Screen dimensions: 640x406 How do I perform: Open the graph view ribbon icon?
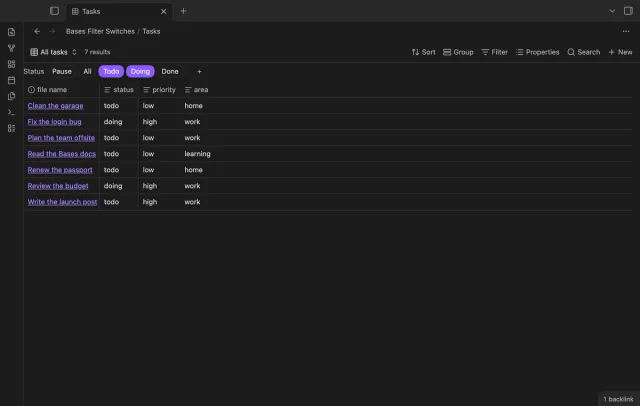[x=11, y=48]
